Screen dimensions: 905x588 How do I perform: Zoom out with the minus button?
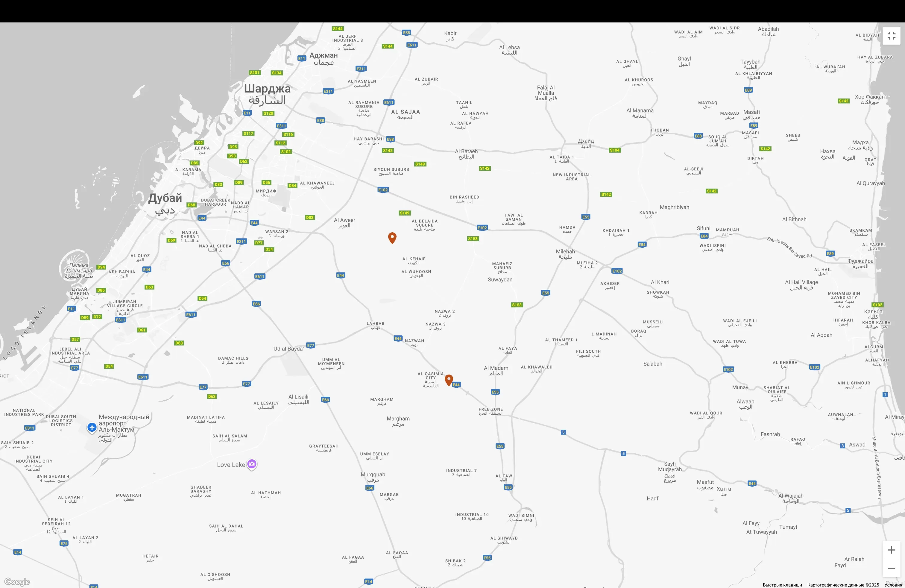[891, 568]
